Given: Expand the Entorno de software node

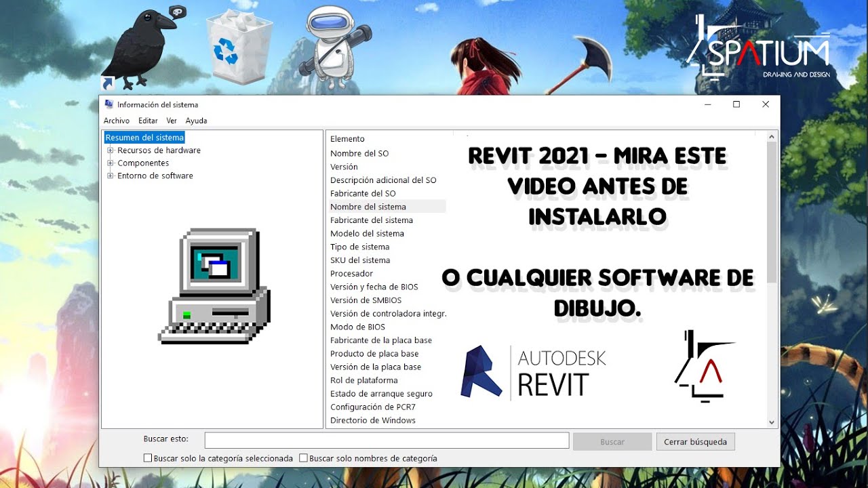Looking at the screenshot, I should (x=110, y=176).
